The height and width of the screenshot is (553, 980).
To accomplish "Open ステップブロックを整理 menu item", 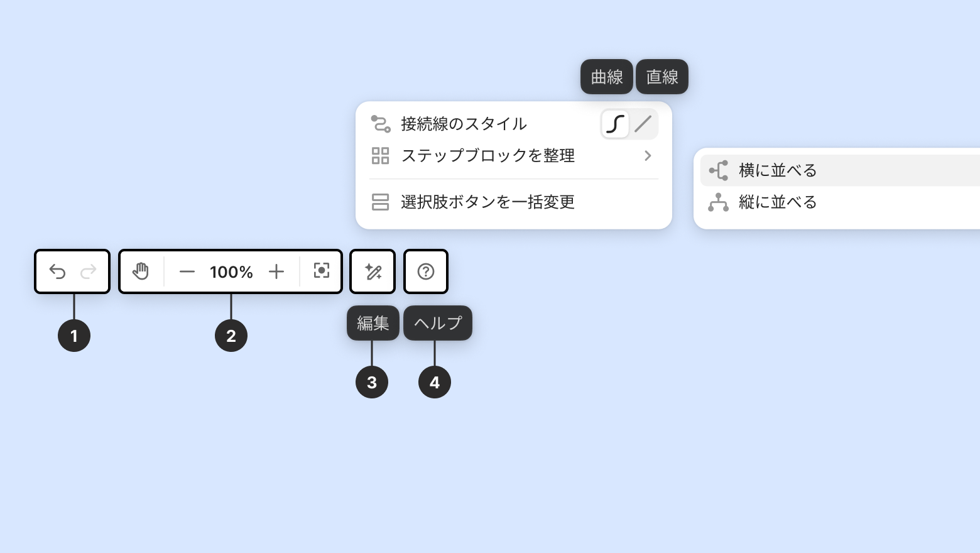I will click(487, 155).
